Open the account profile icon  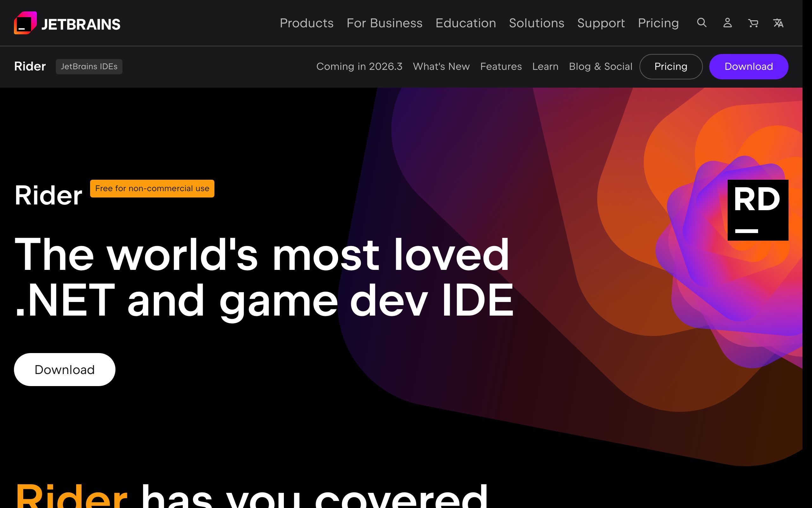[727, 23]
